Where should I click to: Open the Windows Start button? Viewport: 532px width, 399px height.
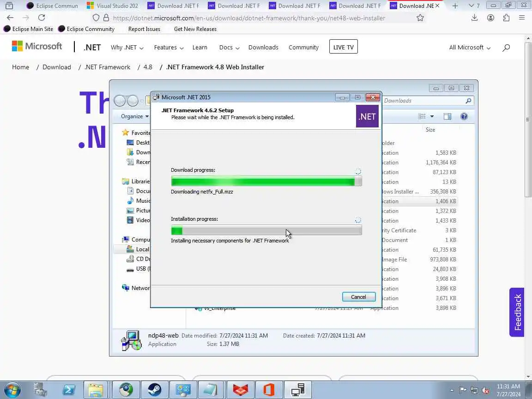(12, 390)
